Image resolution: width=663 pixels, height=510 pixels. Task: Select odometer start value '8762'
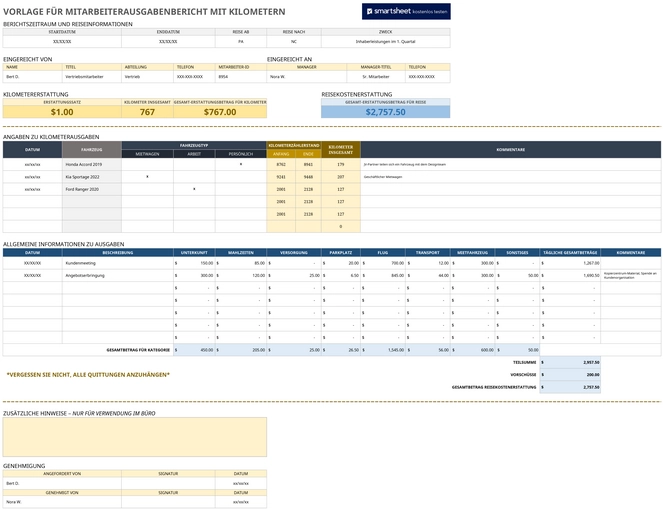click(x=281, y=164)
